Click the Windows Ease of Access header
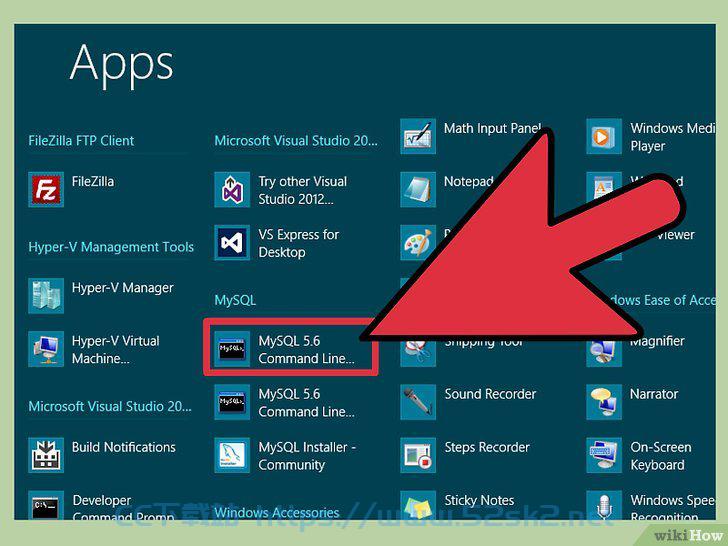The width and height of the screenshot is (728, 546). [662, 300]
